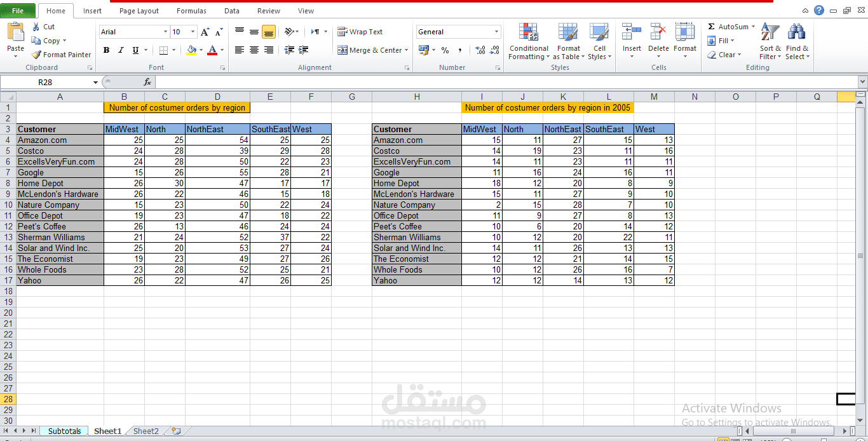Increase cell indent
This screenshot has width=868, height=441.
pyautogui.click(x=304, y=50)
